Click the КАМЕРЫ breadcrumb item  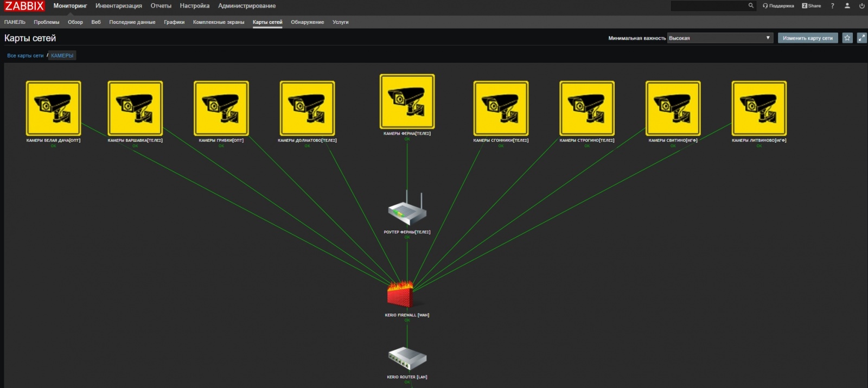tap(62, 55)
